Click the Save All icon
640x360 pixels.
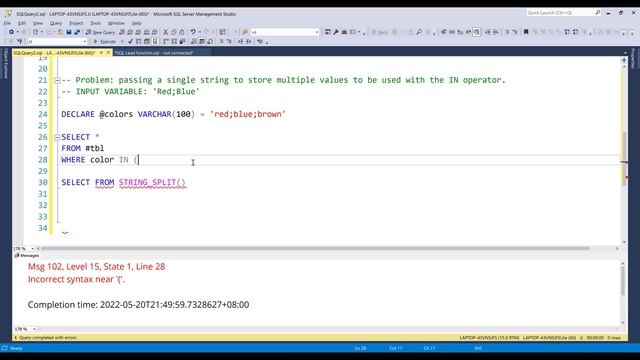point(77,32)
